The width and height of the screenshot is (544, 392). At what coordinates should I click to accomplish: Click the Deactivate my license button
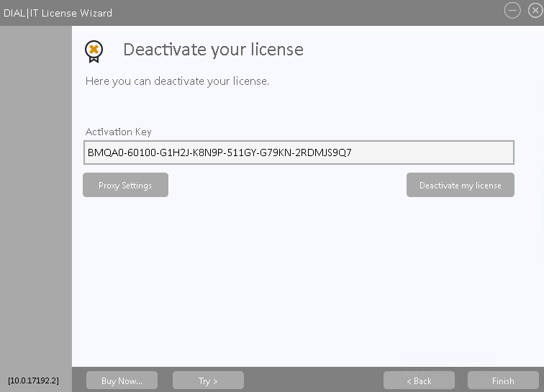[x=460, y=185]
